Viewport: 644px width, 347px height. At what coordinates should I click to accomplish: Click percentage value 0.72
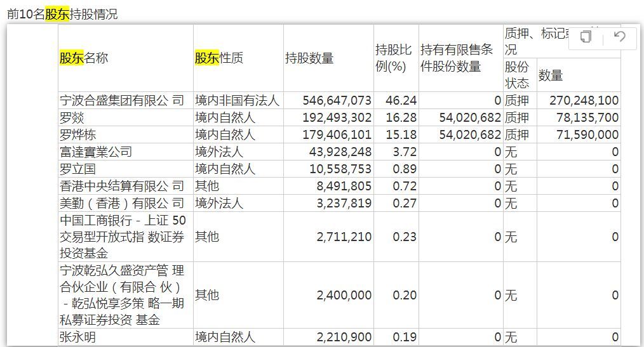405,187
